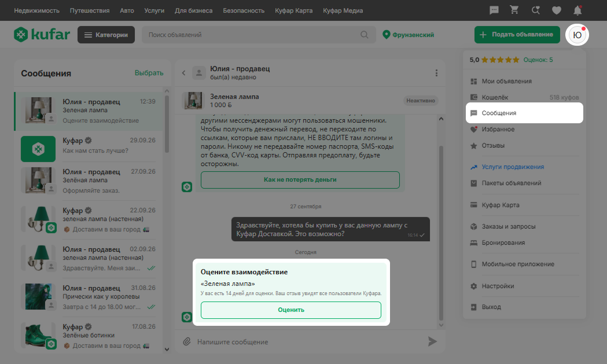Click the Мобильное приложение phone icon
Viewport: 607px width, 364px height.
[473, 264]
